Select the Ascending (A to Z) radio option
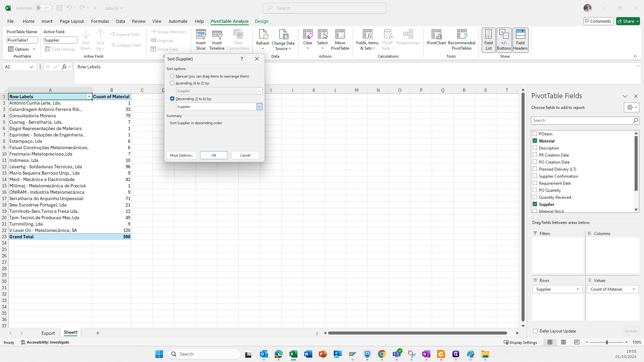644x362 pixels. tap(172, 83)
